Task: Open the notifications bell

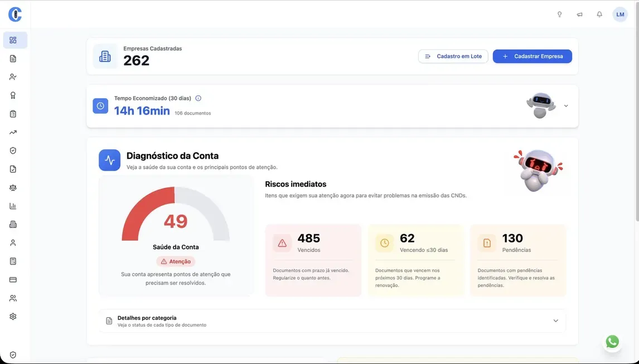Action: 599,14
